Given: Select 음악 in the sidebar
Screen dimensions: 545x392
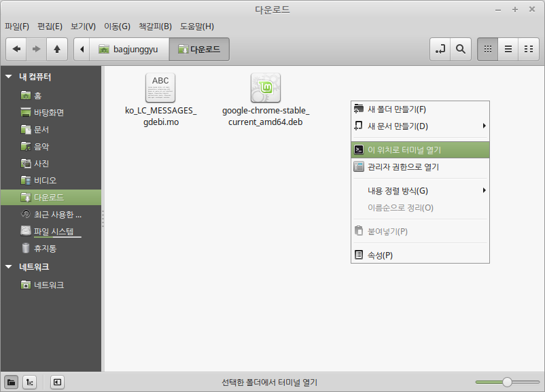Looking at the screenshot, I should coord(51,146).
